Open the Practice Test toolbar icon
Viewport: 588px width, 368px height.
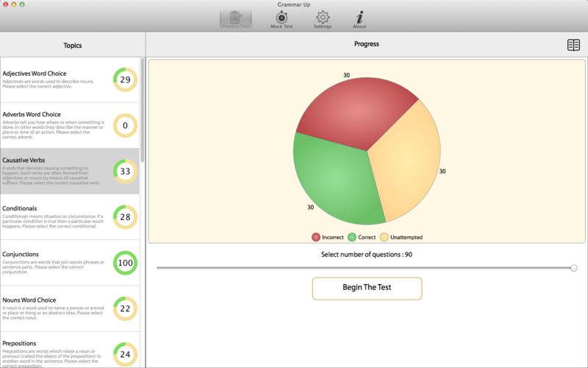click(x=235, y=19)
